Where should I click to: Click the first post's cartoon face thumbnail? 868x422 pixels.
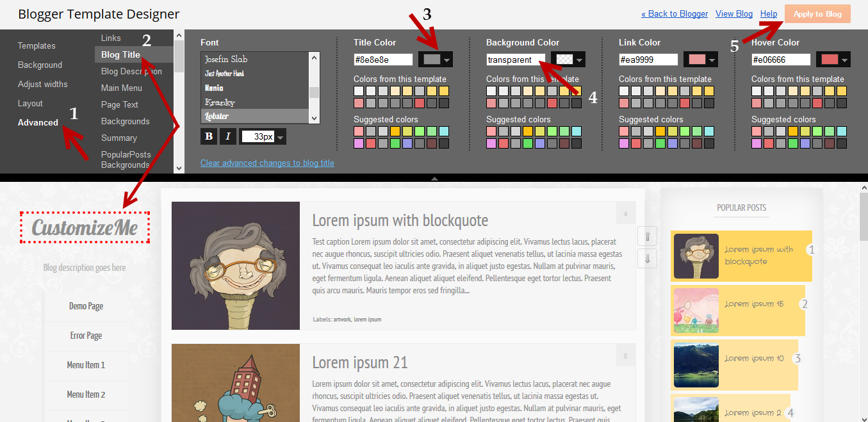(x=236, y=266)
